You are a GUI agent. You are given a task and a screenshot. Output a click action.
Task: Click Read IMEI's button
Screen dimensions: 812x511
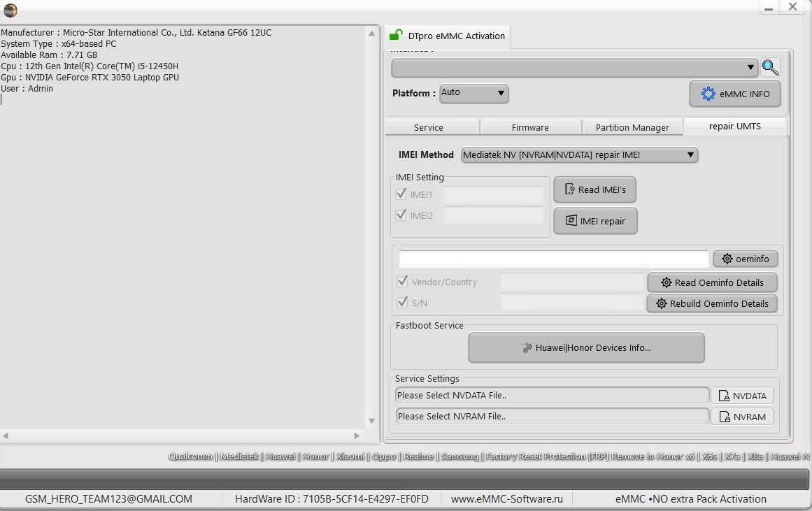595,189
